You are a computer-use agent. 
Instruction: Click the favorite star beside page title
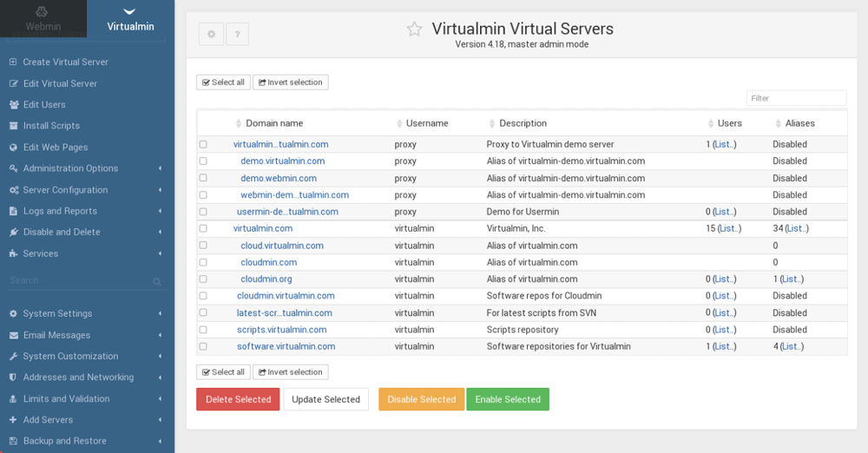(415, 30)
